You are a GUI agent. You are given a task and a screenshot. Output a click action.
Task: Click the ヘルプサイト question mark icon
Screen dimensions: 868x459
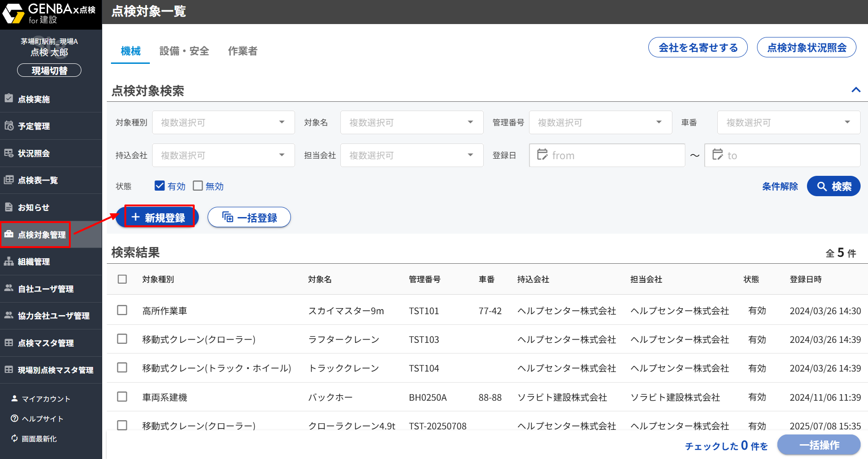pyautogui.click(x=14, y=418)
